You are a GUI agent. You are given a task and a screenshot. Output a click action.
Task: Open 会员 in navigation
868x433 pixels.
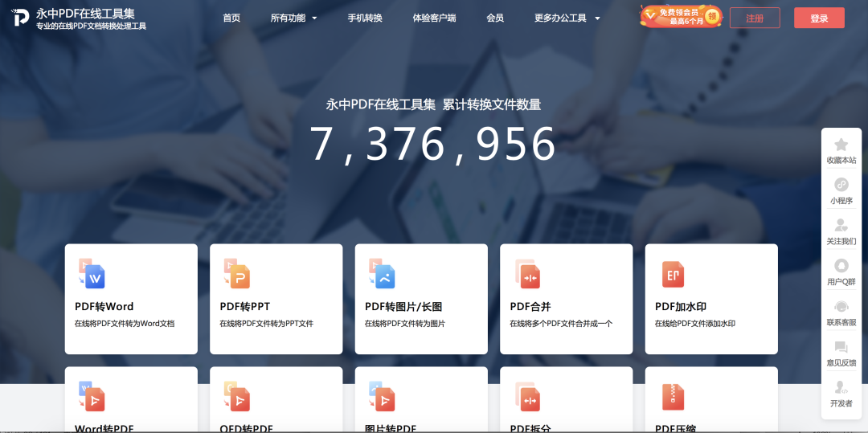pos(495,18)
